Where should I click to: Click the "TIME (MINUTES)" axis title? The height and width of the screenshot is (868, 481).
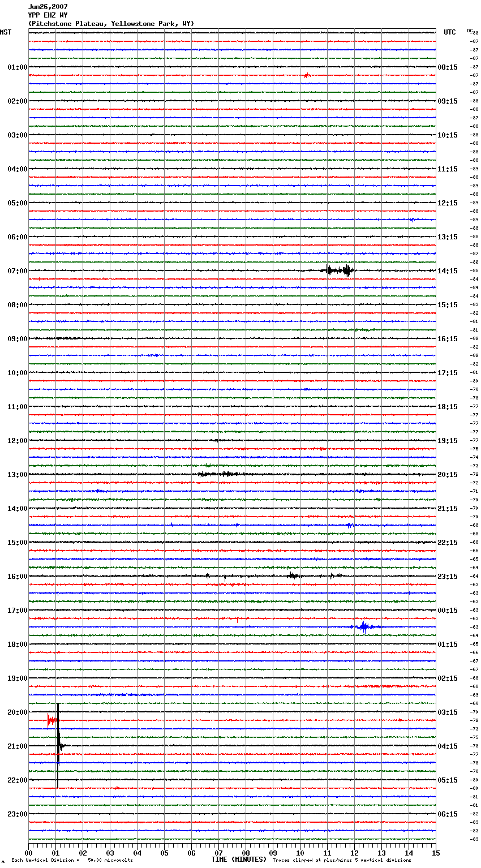[239, 860]
